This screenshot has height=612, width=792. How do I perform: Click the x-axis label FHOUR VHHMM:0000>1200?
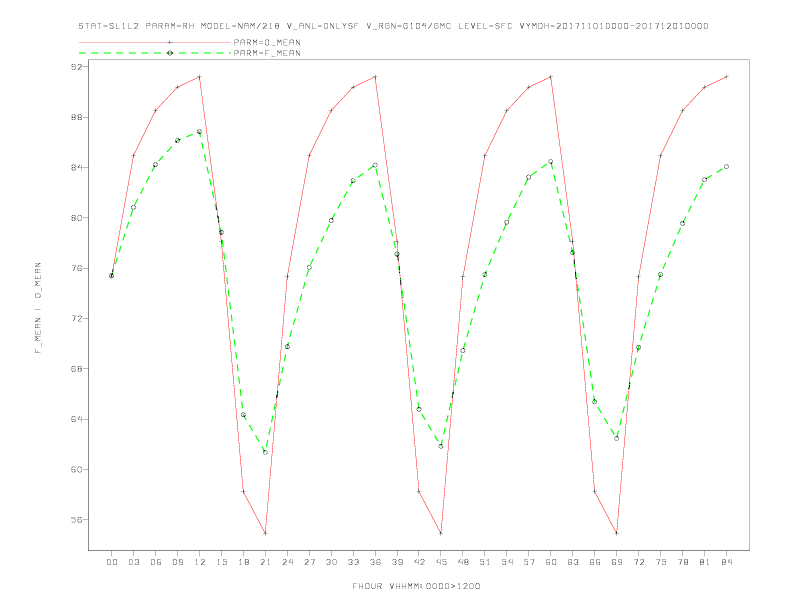[x=416, y=586]
